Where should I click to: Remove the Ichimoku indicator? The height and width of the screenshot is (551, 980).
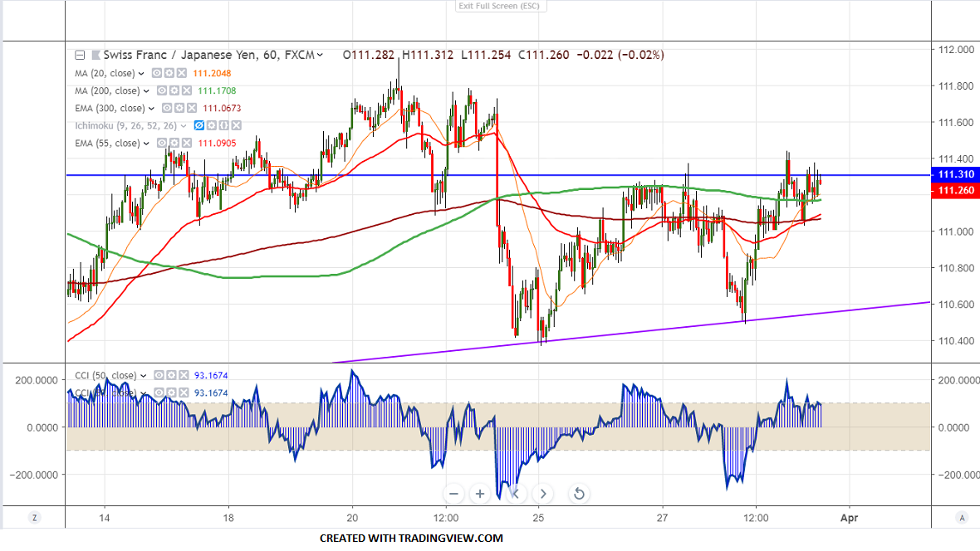point(236,125)
